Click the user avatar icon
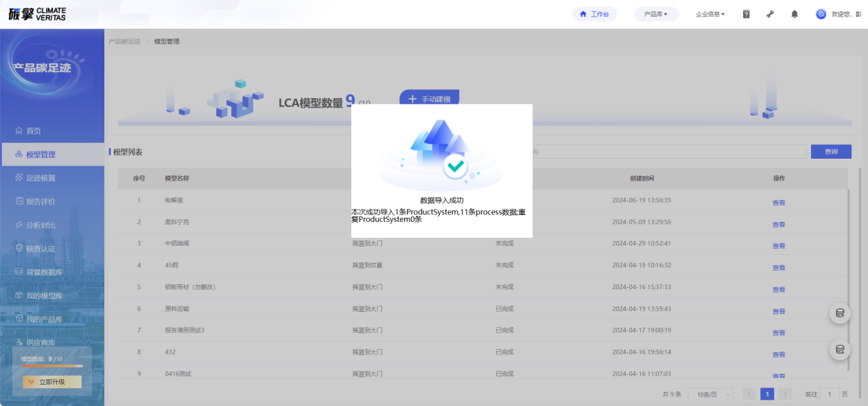This screenshot has height=406, width=868. coord(821,14)
